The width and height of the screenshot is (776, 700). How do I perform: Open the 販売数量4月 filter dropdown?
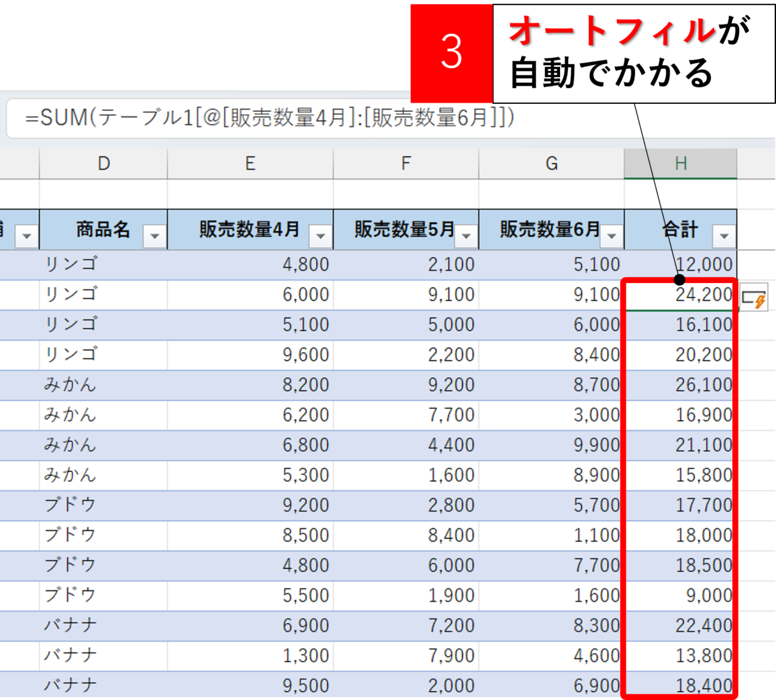(320, 236)
